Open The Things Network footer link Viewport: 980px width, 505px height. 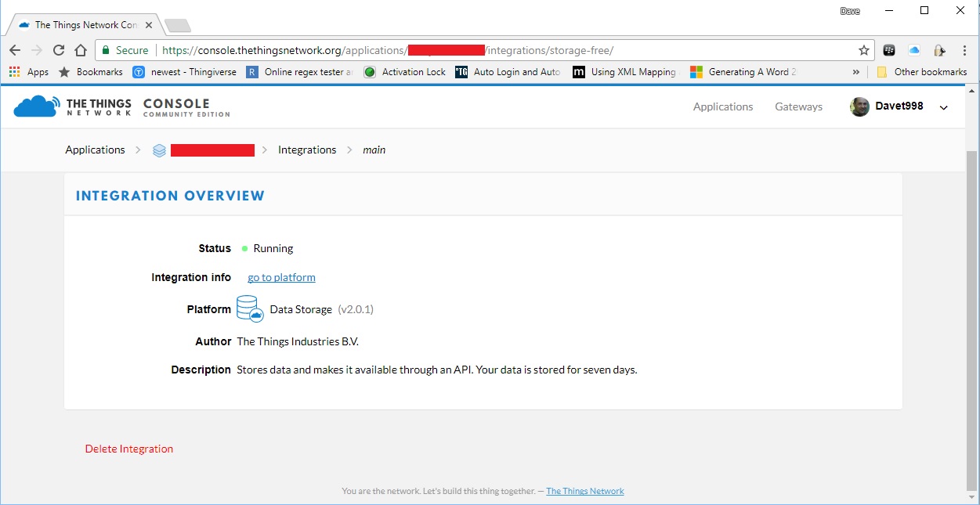[x=585, y=491]
